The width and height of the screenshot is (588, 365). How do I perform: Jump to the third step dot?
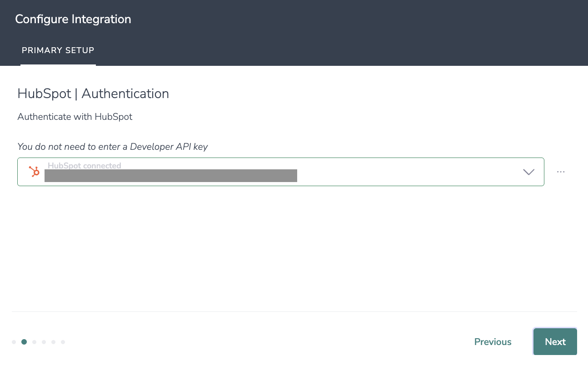click(34, 342)
